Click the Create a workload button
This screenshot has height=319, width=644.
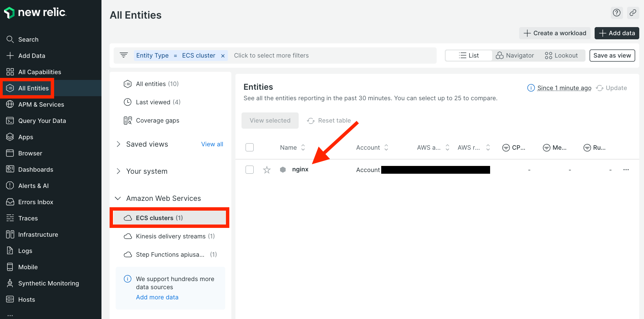coord(554,33)
